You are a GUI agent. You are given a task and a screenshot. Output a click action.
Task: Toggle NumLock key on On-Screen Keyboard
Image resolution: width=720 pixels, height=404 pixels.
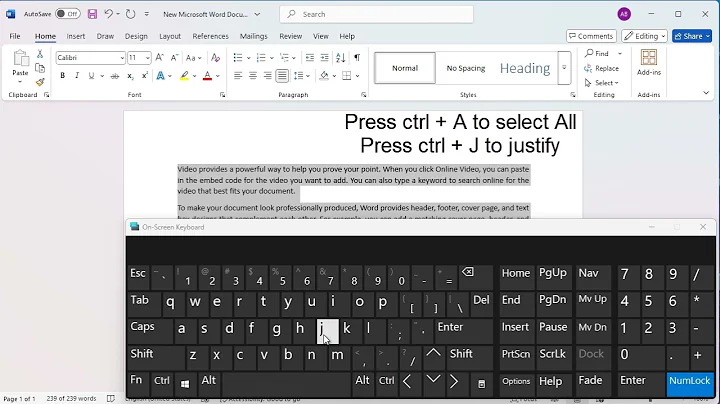[690, 384]
